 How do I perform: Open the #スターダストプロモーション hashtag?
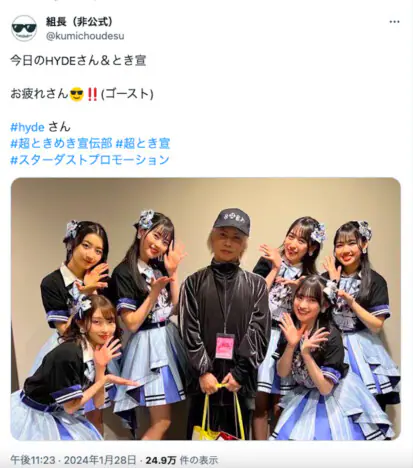point(90,160)
